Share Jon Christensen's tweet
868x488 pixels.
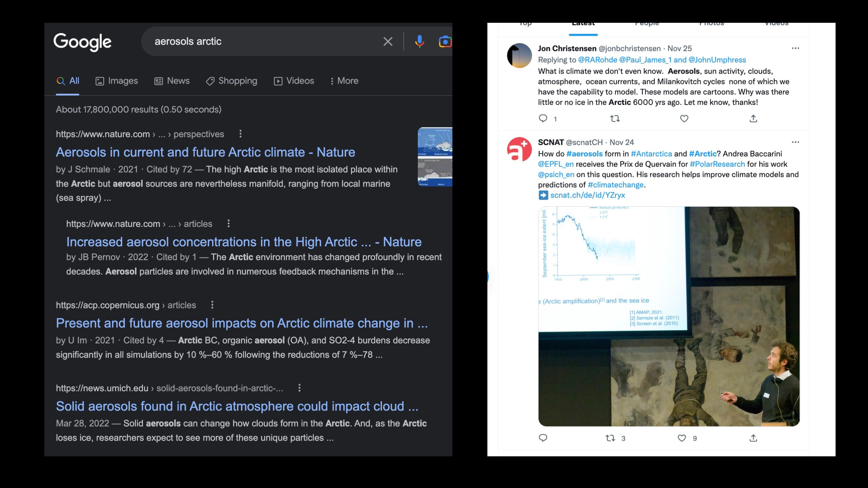[x=754, y=119]
